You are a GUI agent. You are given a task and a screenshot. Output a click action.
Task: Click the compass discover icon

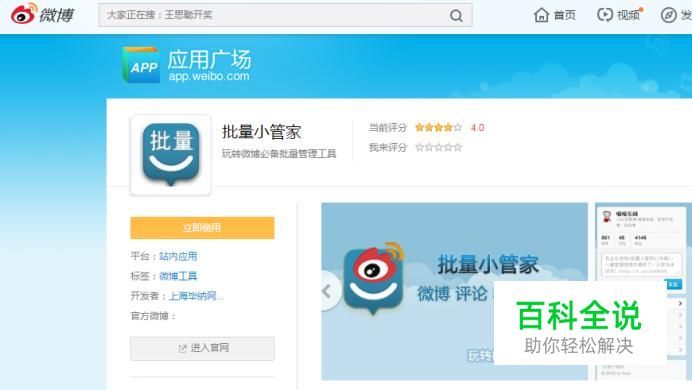pos(669,15)
